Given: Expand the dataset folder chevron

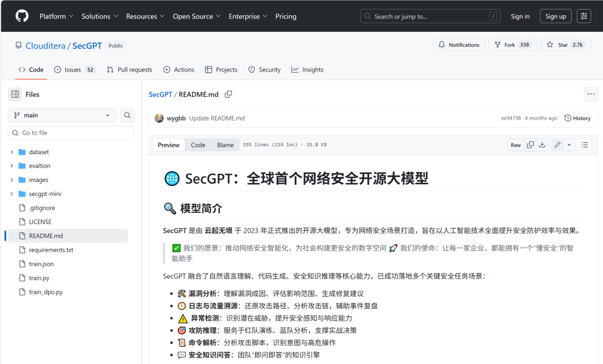Looking at the screenshot, I should pos(12,152).
